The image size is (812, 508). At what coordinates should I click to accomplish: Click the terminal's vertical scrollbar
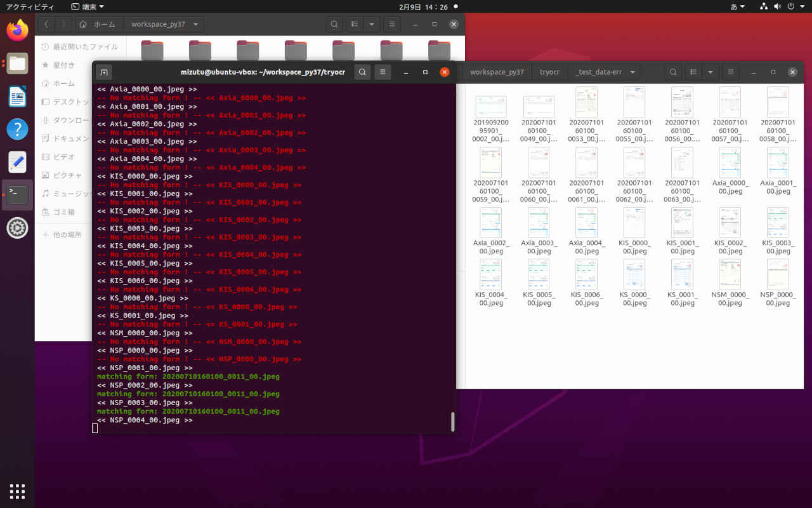coord(453,422)
